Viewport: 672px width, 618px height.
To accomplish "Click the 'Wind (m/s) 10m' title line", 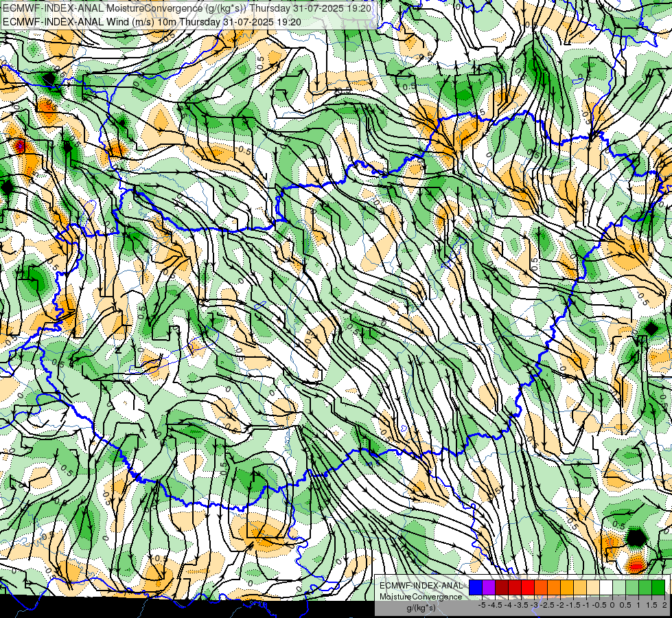I will 152,22.
